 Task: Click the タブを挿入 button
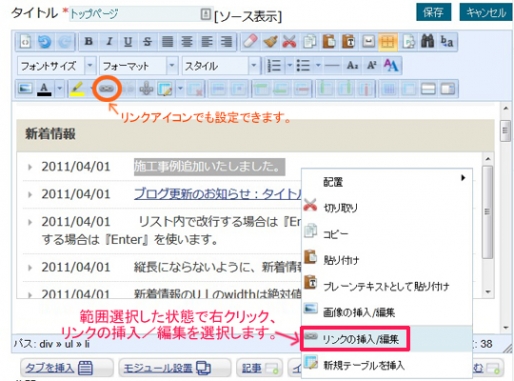pos(66,368)
